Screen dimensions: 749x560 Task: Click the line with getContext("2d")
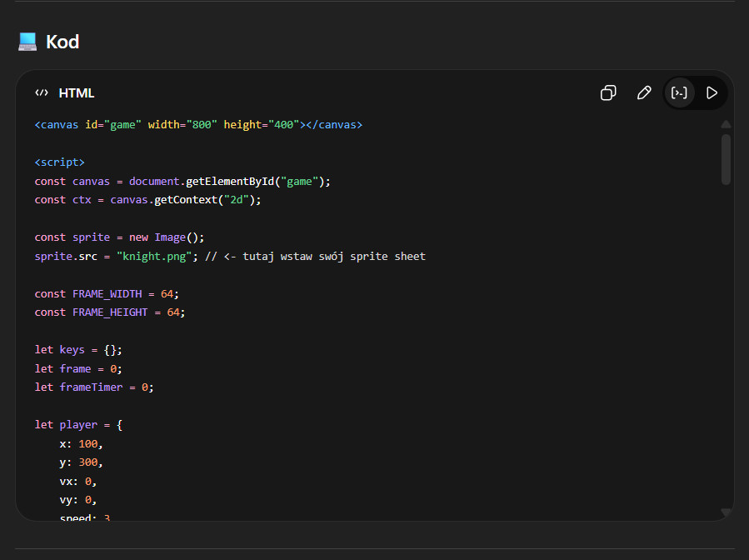[148, 200]
